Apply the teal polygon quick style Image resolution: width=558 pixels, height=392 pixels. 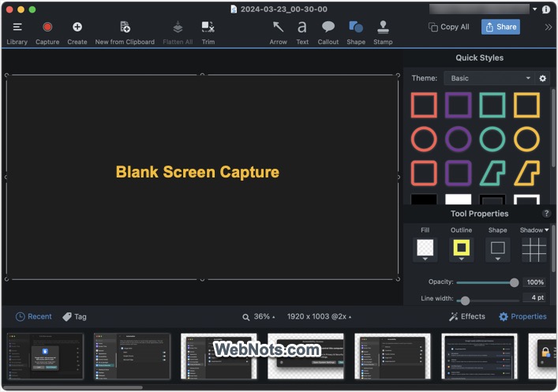point(492,174)
